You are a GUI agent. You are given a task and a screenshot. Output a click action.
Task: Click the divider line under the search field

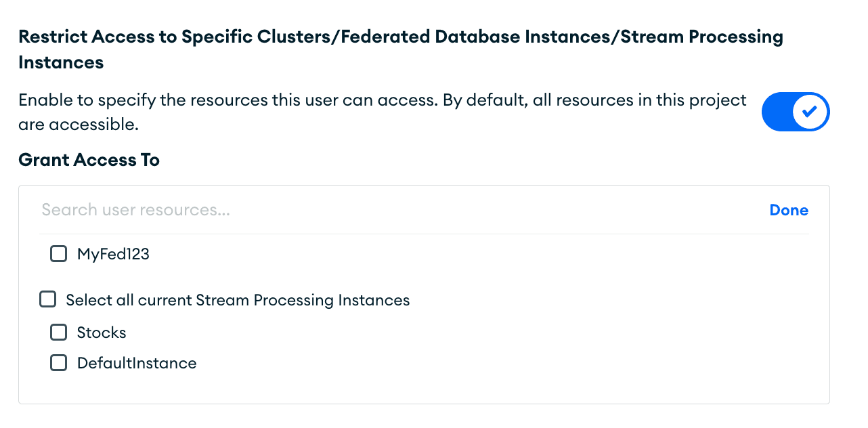423,234
